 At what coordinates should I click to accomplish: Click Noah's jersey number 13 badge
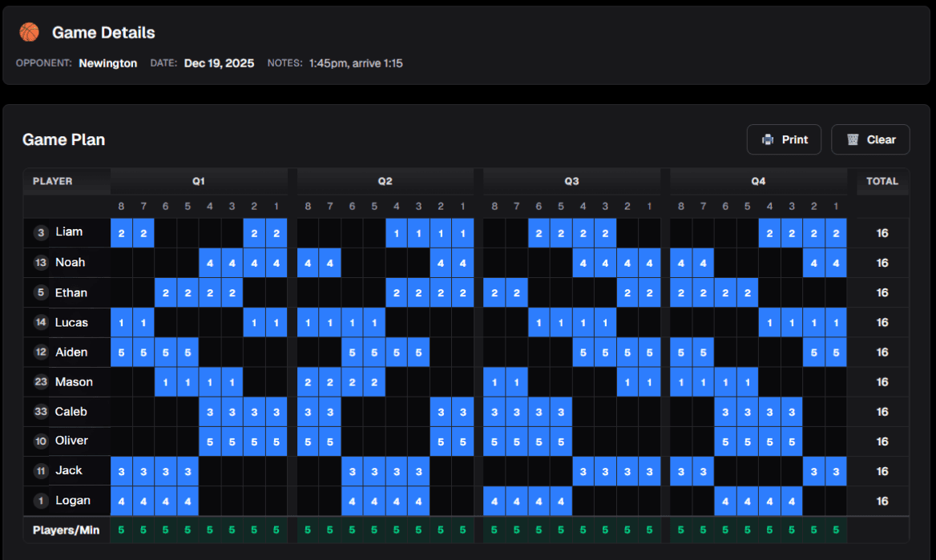pyautogui.click(x=41, y=263)
